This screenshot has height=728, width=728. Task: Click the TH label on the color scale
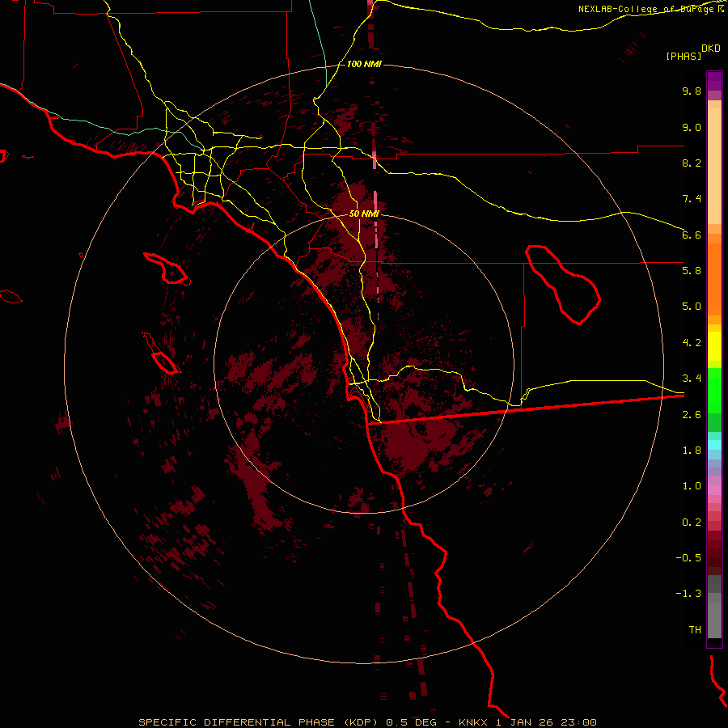coord(695,630)
